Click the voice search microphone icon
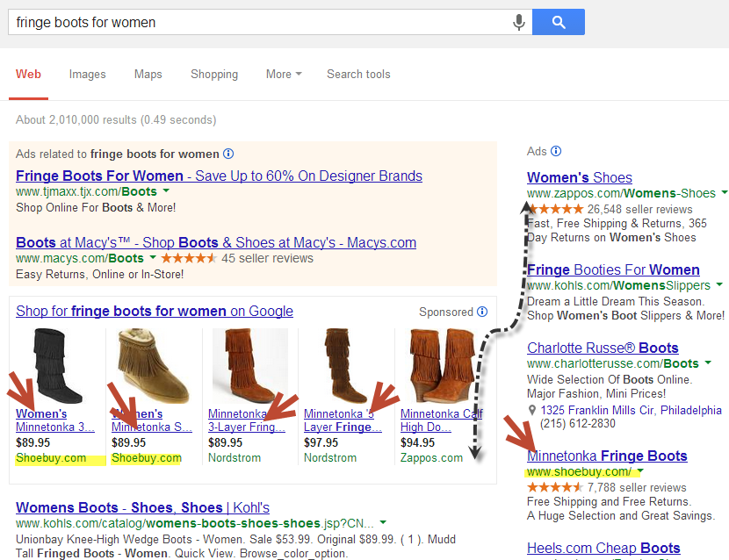The width and height of the screenshot is (729, 560). (x=519, y=22)
